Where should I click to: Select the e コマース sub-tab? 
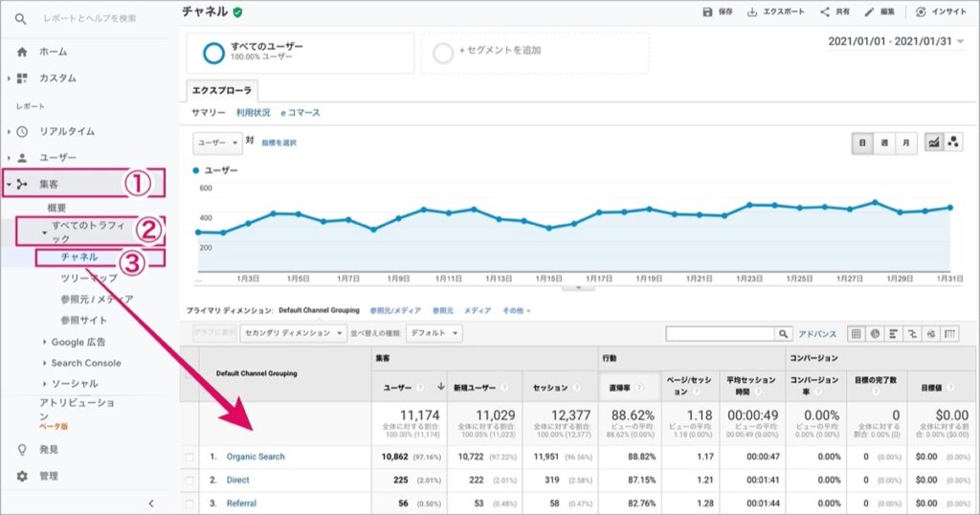pos(300,113)
